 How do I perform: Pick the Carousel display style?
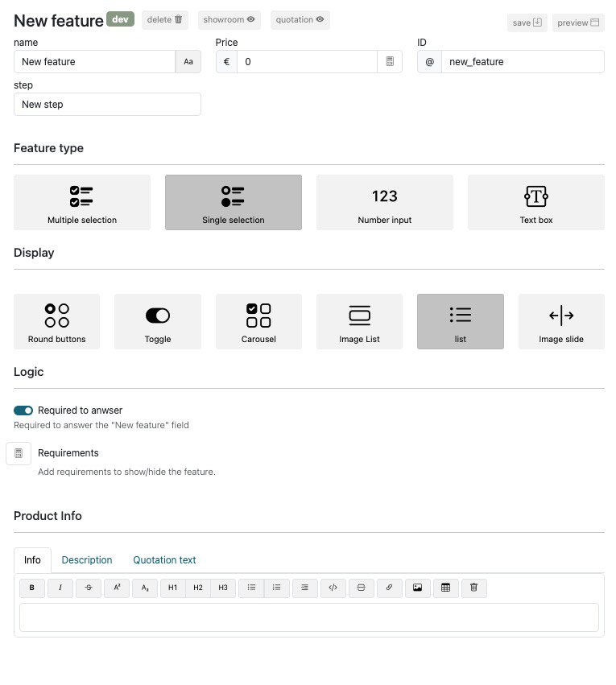(258, 321)
